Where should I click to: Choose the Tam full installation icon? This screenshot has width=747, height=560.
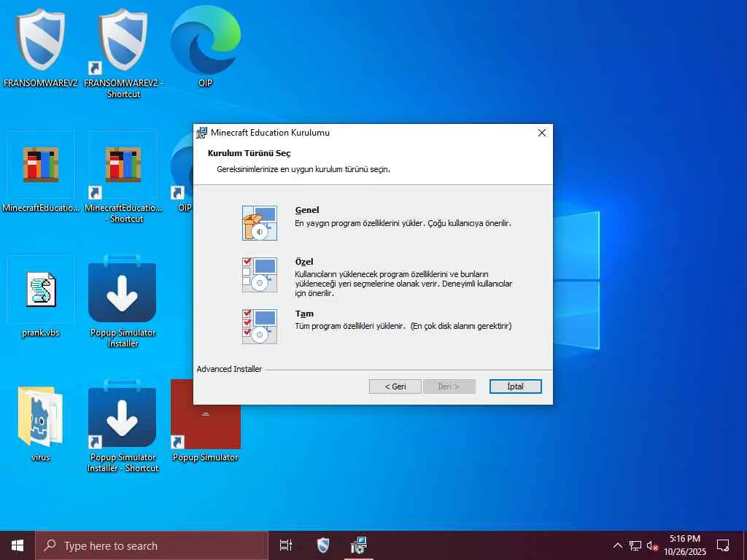point(260,327)
